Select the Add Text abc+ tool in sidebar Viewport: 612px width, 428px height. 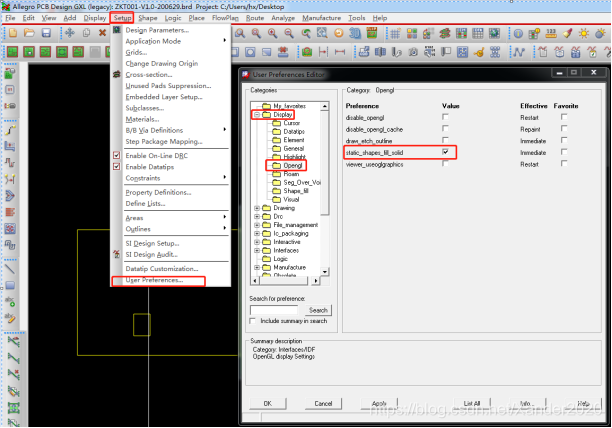10,302
